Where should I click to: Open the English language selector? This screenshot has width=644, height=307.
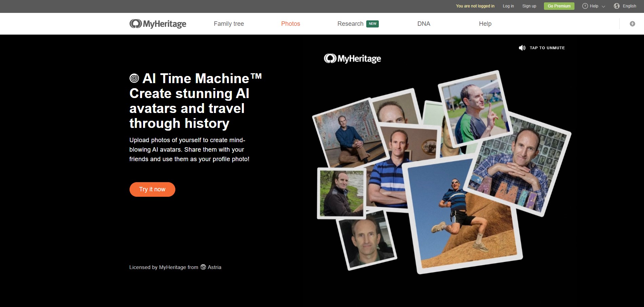[x=629, y=6]
